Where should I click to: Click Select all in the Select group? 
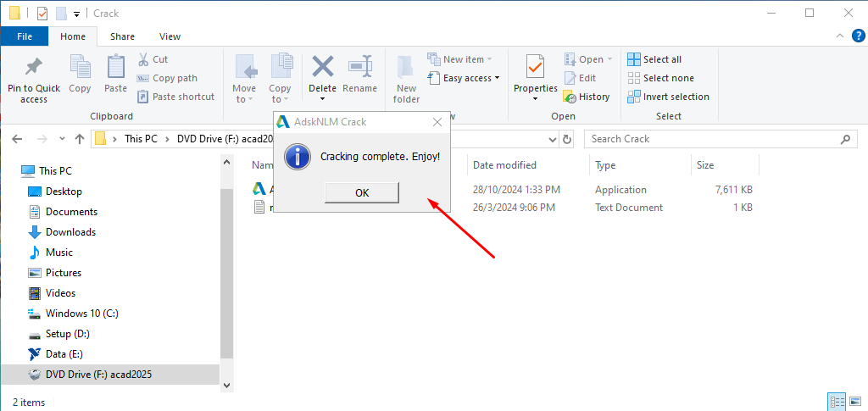655,59
